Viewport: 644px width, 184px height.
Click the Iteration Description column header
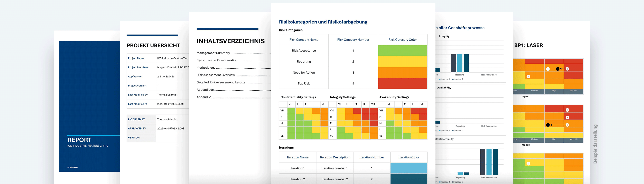pos(335,157)
